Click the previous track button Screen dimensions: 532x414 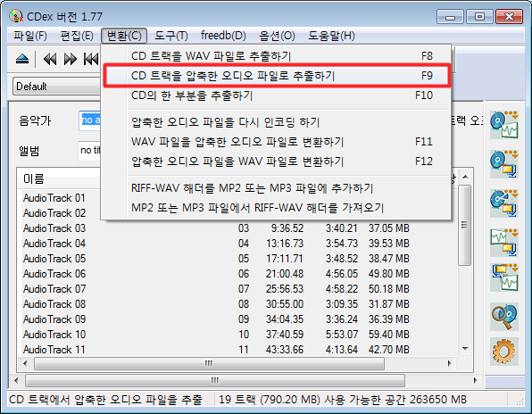91,60
